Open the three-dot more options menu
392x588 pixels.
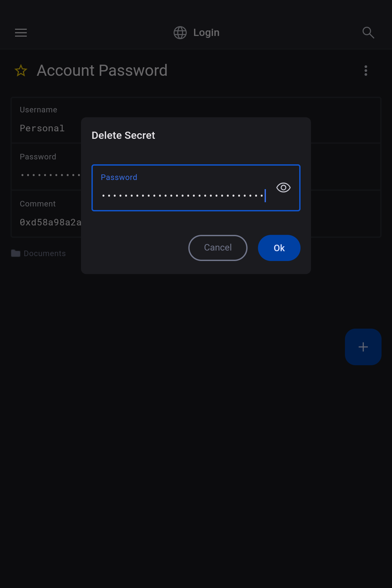pyautogui.click(x=366, y=71)
